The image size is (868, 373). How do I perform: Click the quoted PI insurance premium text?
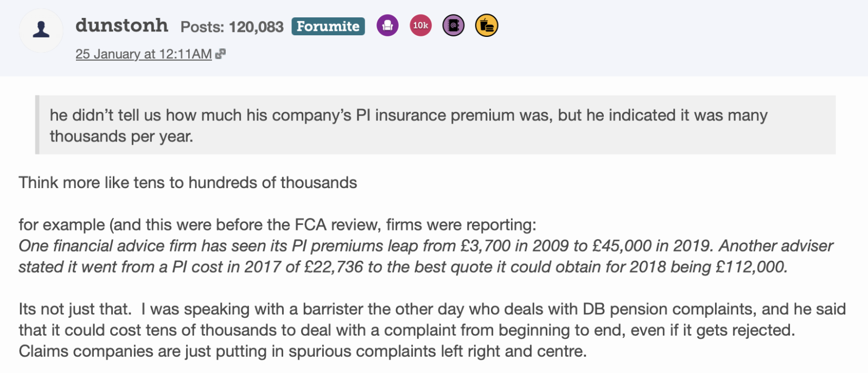point(408,115)
